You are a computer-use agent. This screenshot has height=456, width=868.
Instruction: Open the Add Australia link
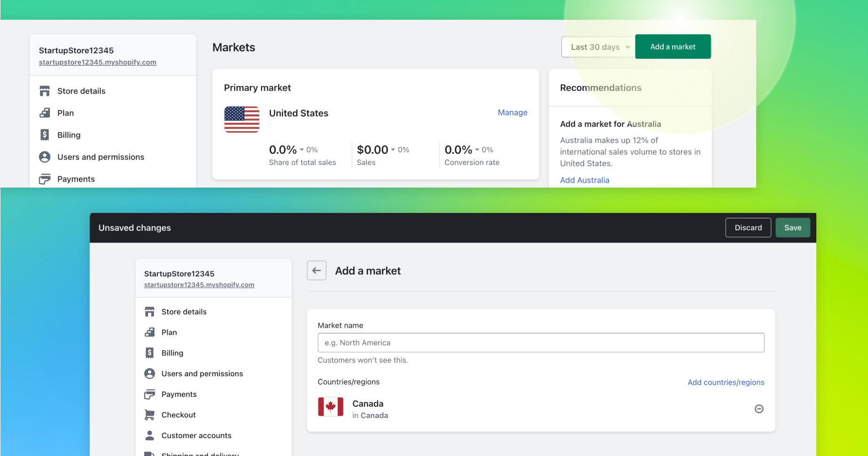click(584, 180)
